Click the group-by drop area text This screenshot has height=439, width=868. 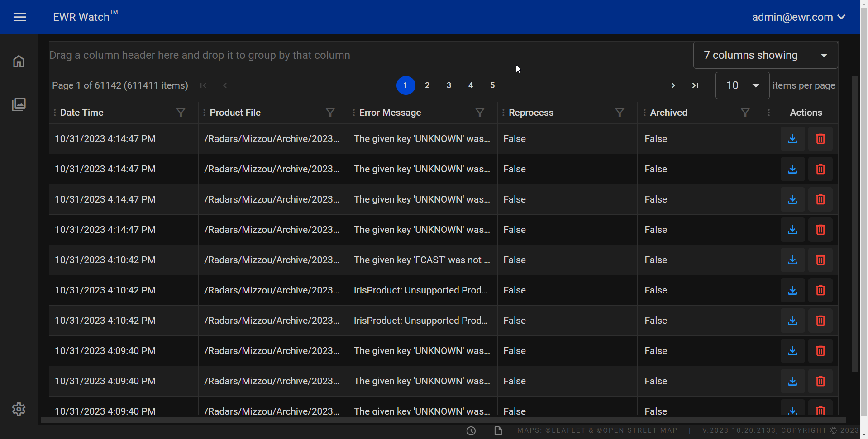click(200, 55)
